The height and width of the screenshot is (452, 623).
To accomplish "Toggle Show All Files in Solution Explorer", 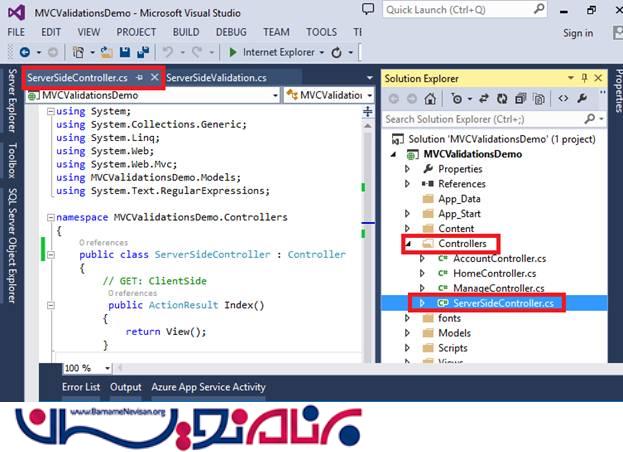I will click(540, 98).
